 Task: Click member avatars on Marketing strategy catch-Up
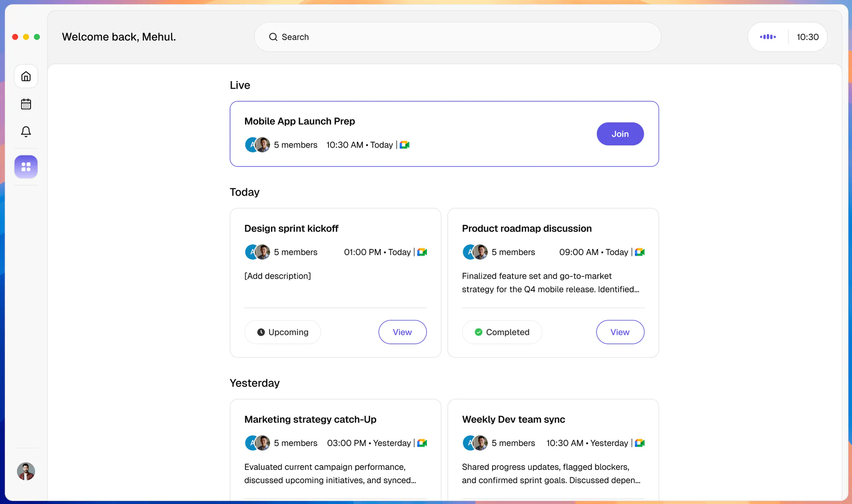pyautogui.click(x=258, y=443)
